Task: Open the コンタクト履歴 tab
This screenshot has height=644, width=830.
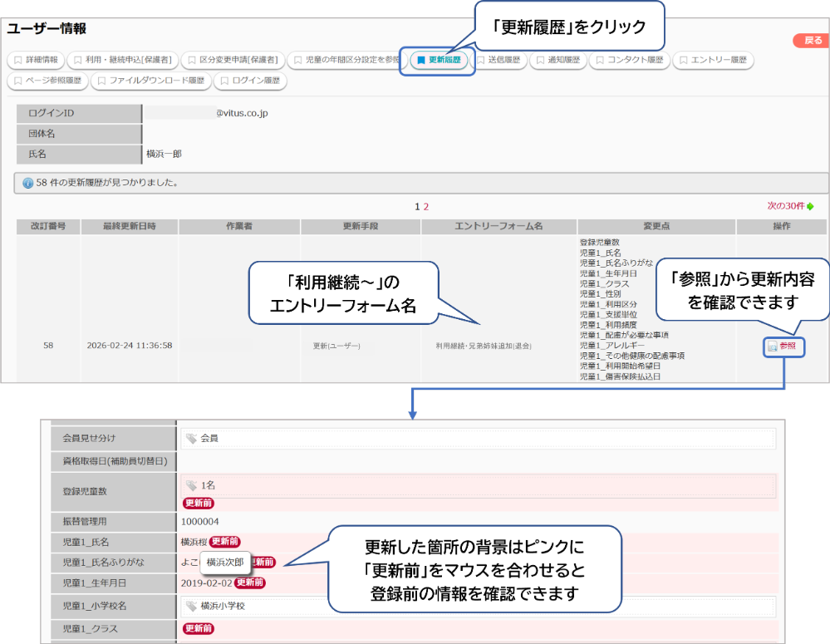Action: coord(629,61)
